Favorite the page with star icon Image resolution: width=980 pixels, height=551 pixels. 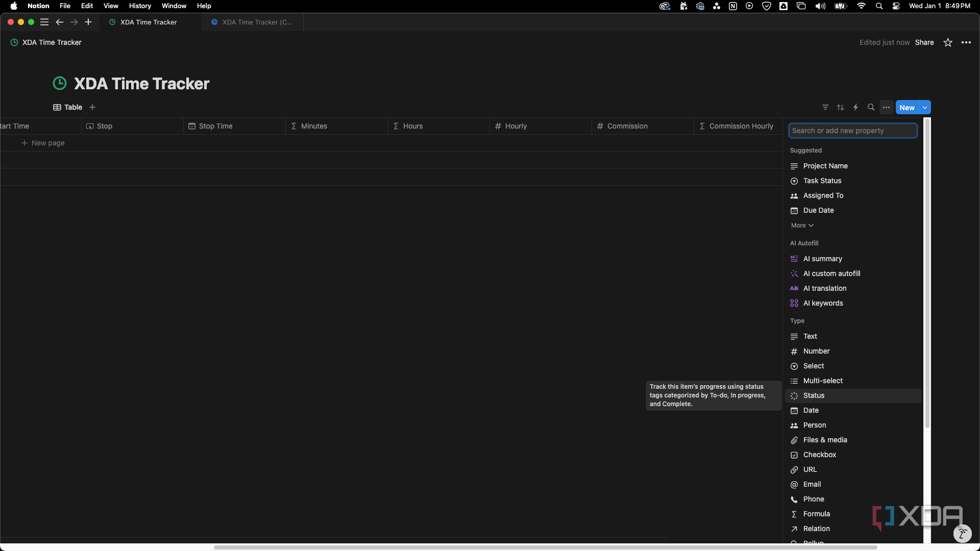pos(948,42)
